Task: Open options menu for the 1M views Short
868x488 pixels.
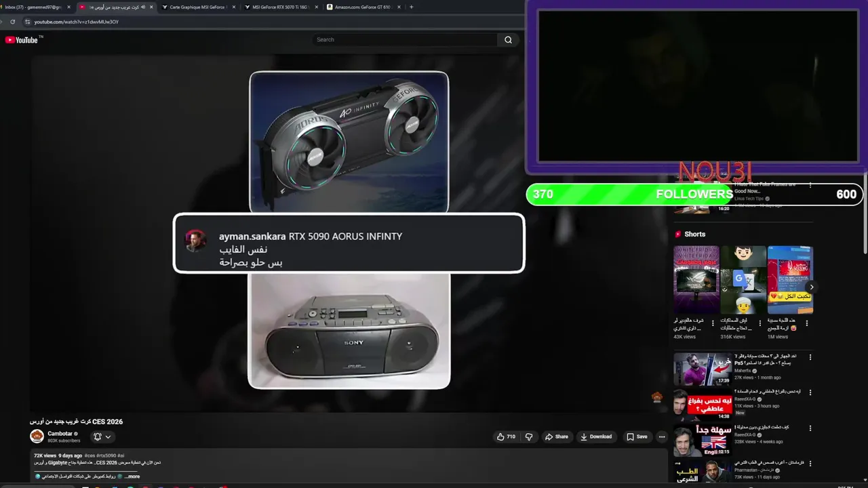Action: coord(807,323)
